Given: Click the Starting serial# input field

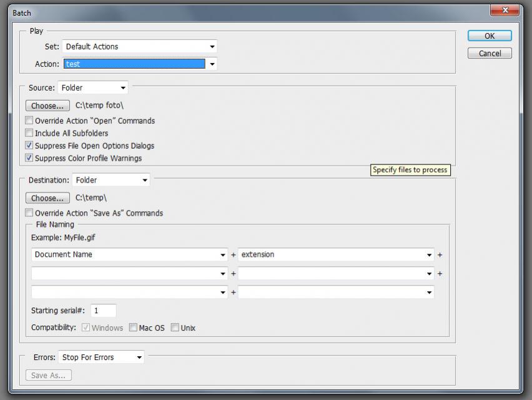Looking at the screenshot, I should 103,311.
